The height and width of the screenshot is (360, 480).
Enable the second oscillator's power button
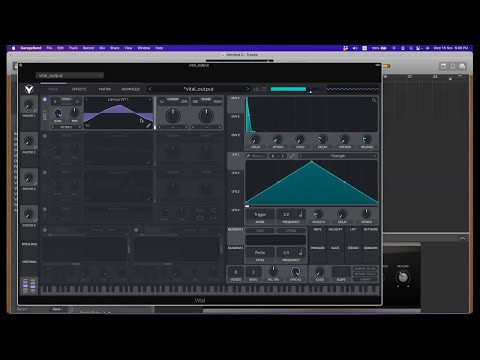point(45,136)
